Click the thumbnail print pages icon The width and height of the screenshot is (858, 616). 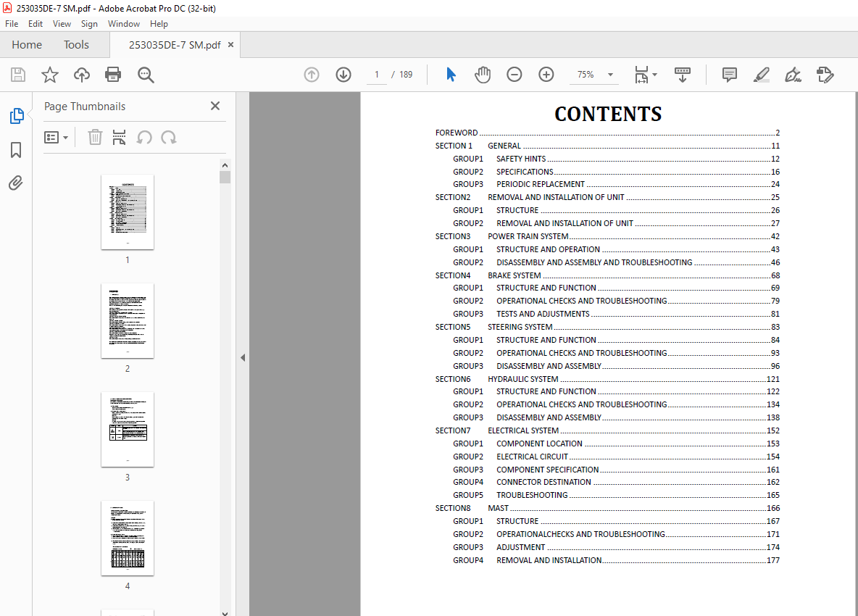click(x=119, y=137)
